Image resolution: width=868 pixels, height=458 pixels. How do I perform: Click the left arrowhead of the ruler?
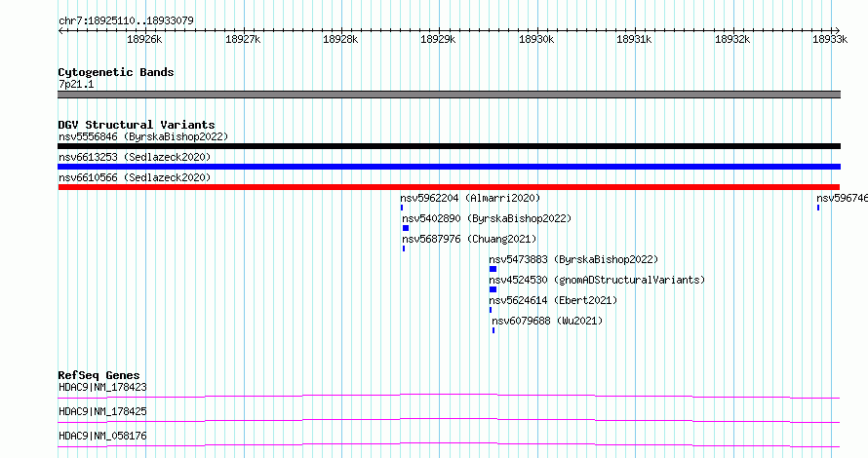60,31
